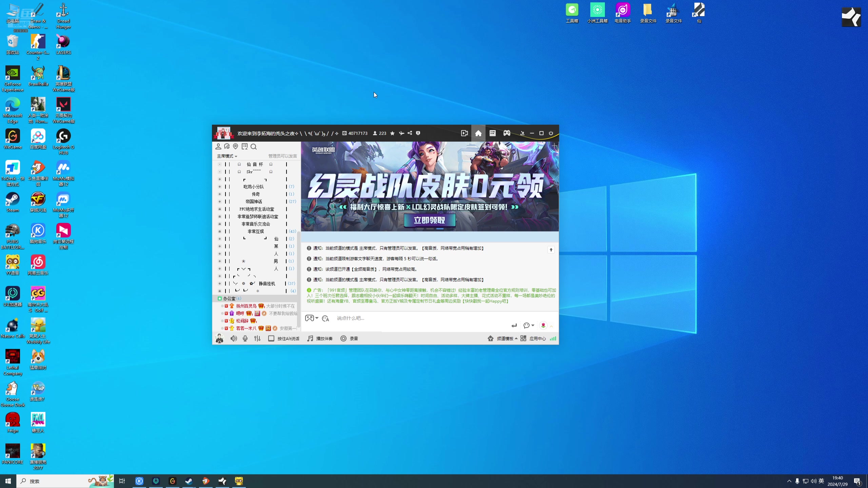Image resolution: width=868 pixels, height=488 pixels.
Task: Expand the 静音挂机 sub-channel
Action: pos(220,284)
